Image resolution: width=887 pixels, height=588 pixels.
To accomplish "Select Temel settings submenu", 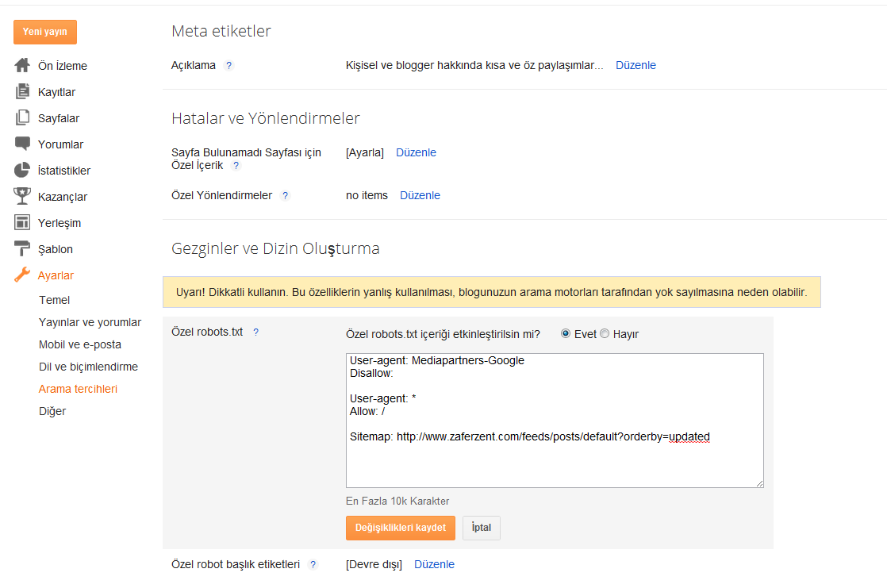I will point(54,300).
